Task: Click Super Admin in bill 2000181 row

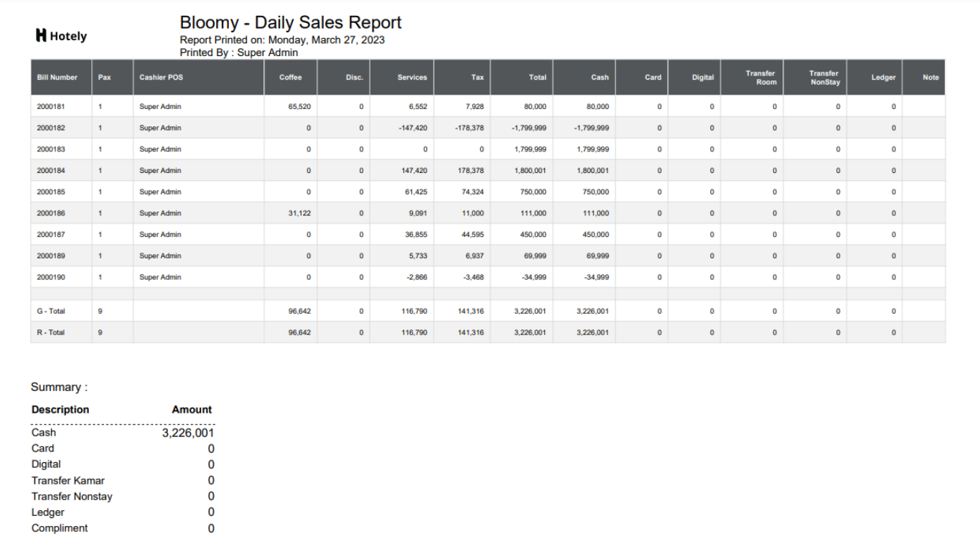Action: pos(160,107)
